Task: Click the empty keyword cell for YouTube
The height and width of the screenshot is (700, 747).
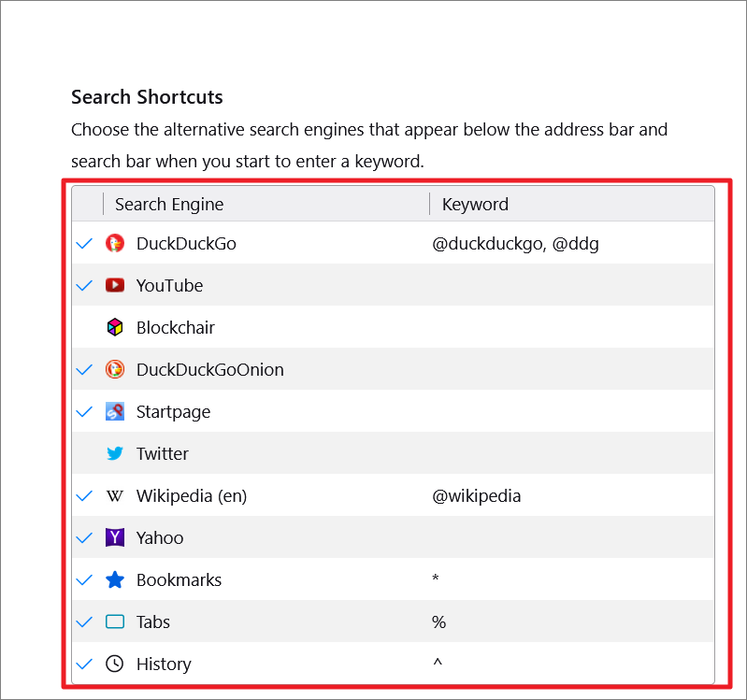Action: (571, 285)
